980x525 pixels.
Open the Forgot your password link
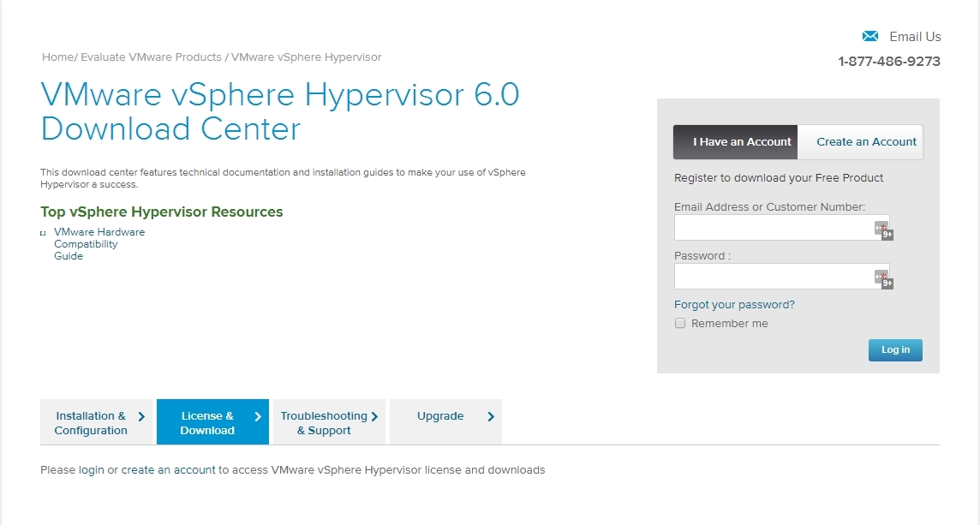point(734,304)
